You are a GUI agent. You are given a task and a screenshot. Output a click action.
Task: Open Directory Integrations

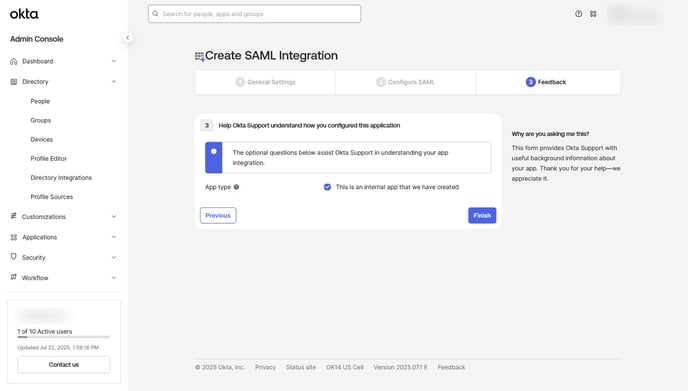click(61, 178)
